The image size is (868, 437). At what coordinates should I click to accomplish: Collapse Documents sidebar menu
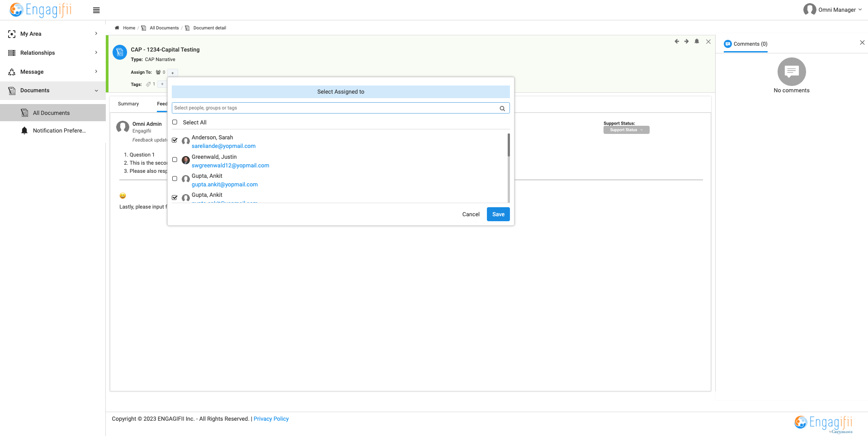tap(53, 90)
